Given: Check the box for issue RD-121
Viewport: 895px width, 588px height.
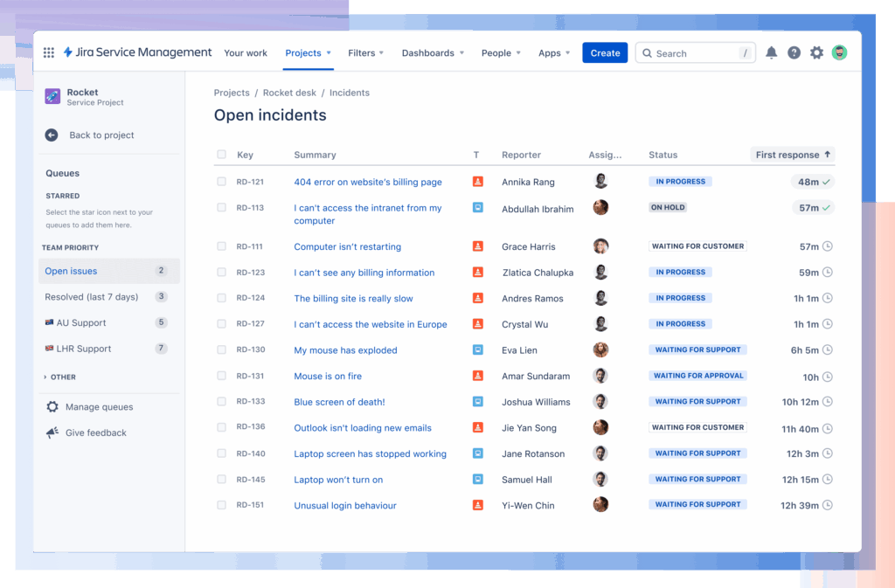Looking at the screenshot, I should [x=221, y=182].
